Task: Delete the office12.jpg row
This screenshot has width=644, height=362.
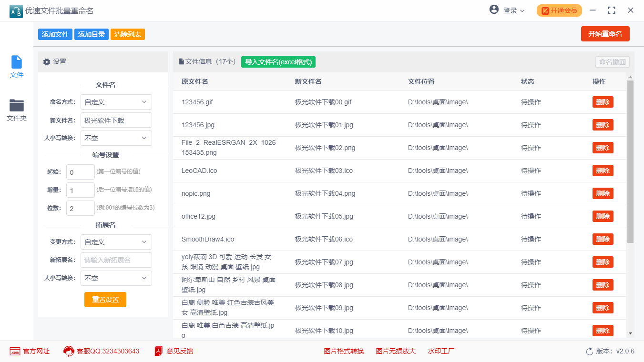Action: click(603, 216)
